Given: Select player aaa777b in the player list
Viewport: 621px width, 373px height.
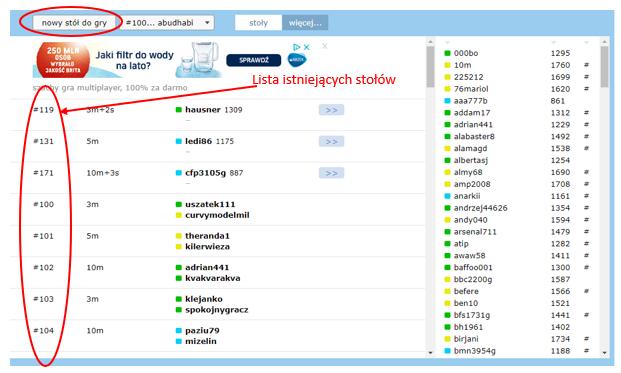Looking at the screenshot, I should pos(471,101).
